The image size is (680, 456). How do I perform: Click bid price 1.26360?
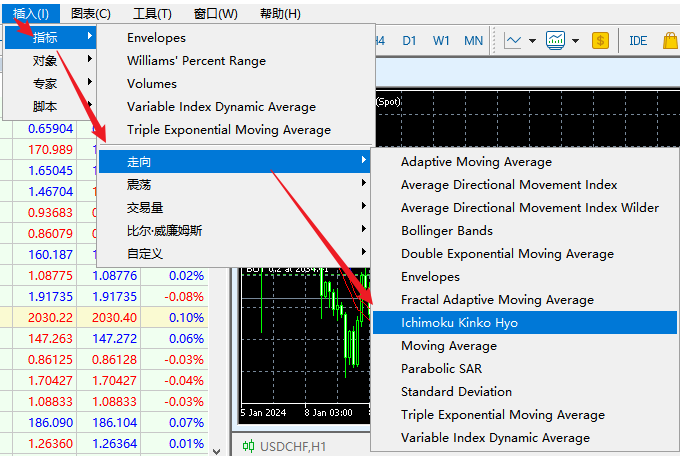50,443
